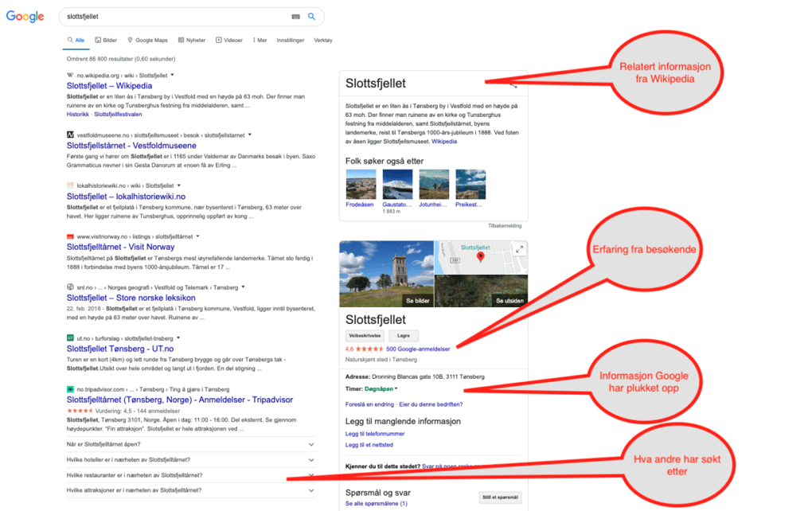Click 'Se bilder' on the tower photo
The height and width of the screenshot is (511, 812).
pyautogui.click(x=417, y=301)
